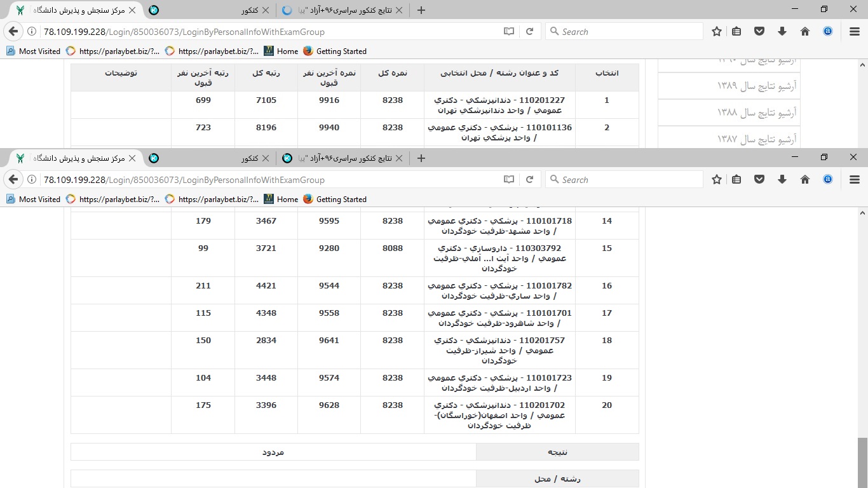Show bookmarks list icon in lower window
This screenshot has width=868, height=488.
736,179
